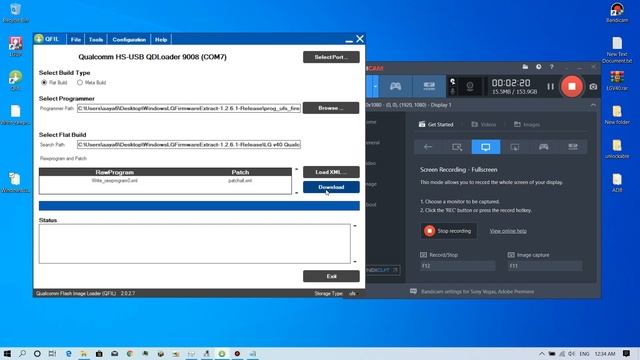The image size is (640, 360).
Task: Click the Record/Stop hotkey field showing F12
Action: pyautogui.click(x=457, y=266)
